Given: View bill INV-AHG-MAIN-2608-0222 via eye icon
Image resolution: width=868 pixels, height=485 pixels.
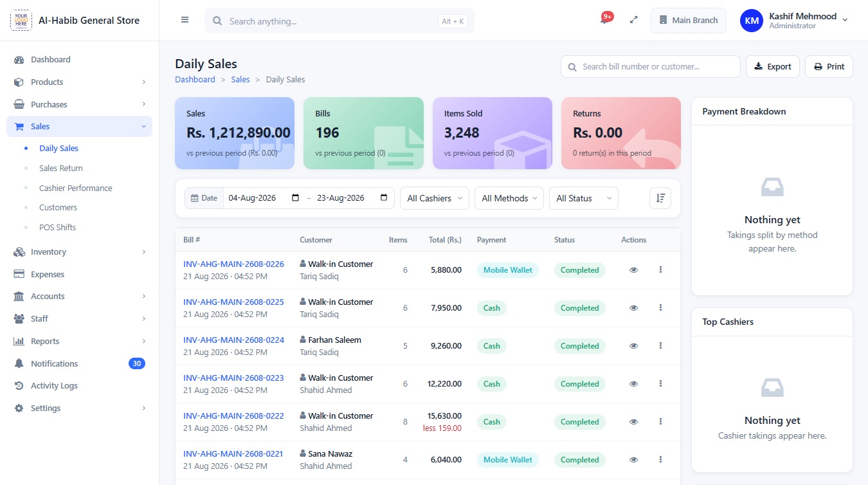Looking at the screenshot, I should coord(633,422).
